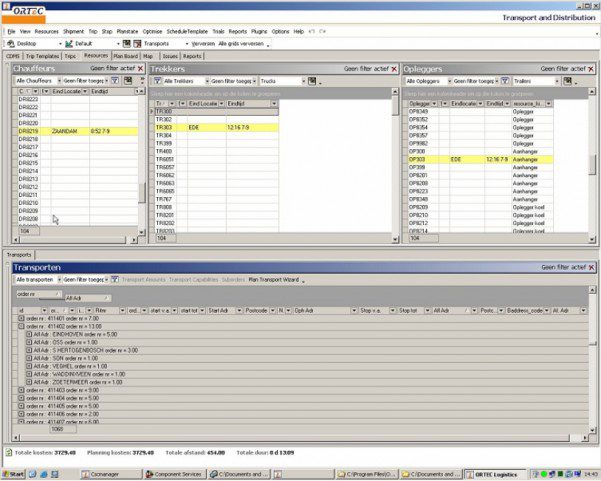Click the filter funnel icon in Chauffeurs panel
Image resolution: width=601 pixels, height=481 pixels.
pyautogui.click(x=115, y=80)
